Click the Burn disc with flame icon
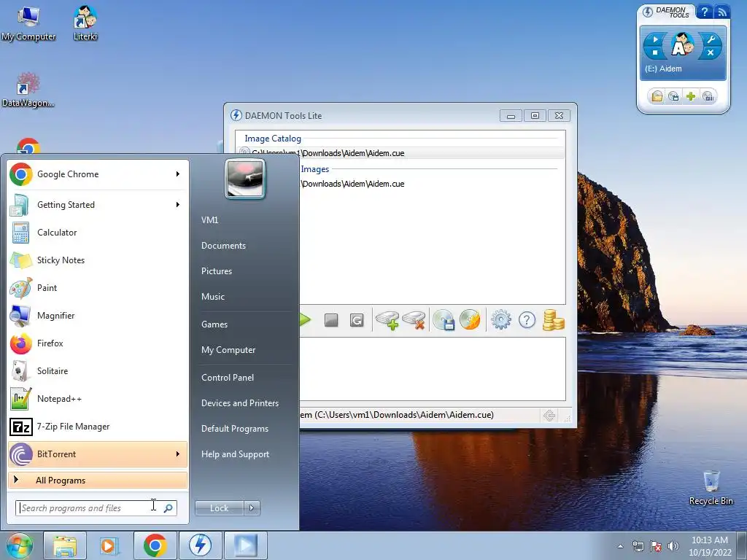 coord(471,320)
